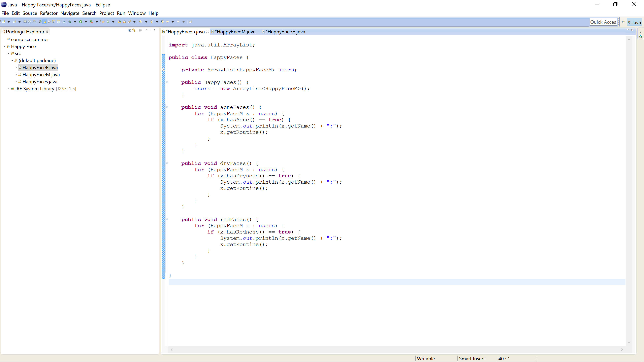Select HappyFaces.java in Package Explorer

pos(40,82)
